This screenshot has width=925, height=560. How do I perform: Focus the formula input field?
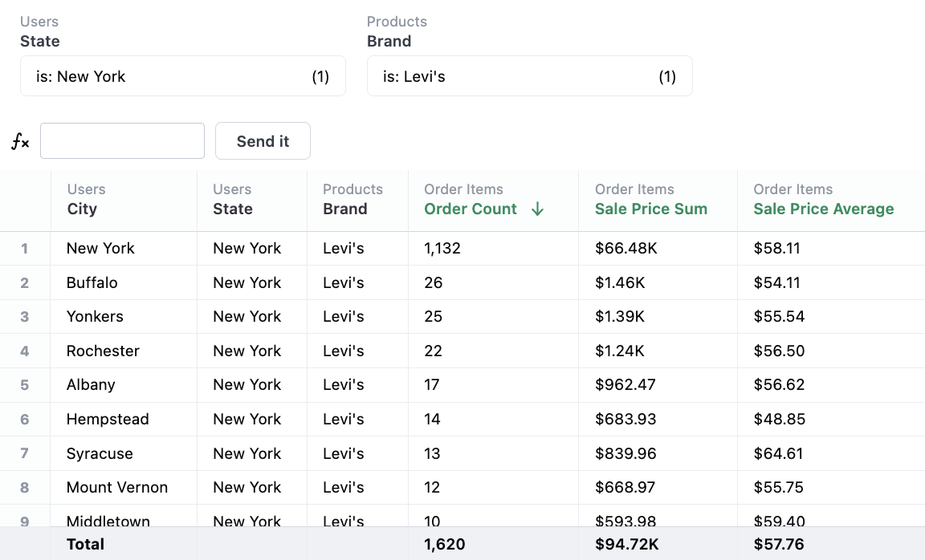click(x=122, y=141)
